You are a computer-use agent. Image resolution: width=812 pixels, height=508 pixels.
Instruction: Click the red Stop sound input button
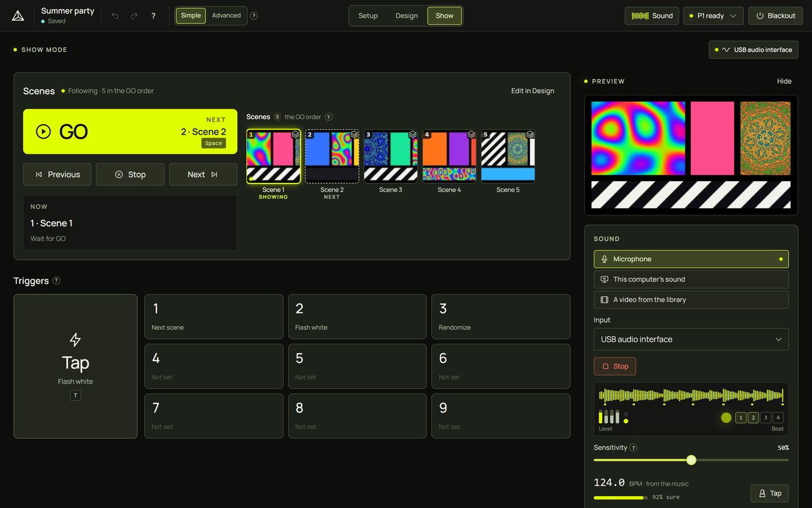point(615,366)
